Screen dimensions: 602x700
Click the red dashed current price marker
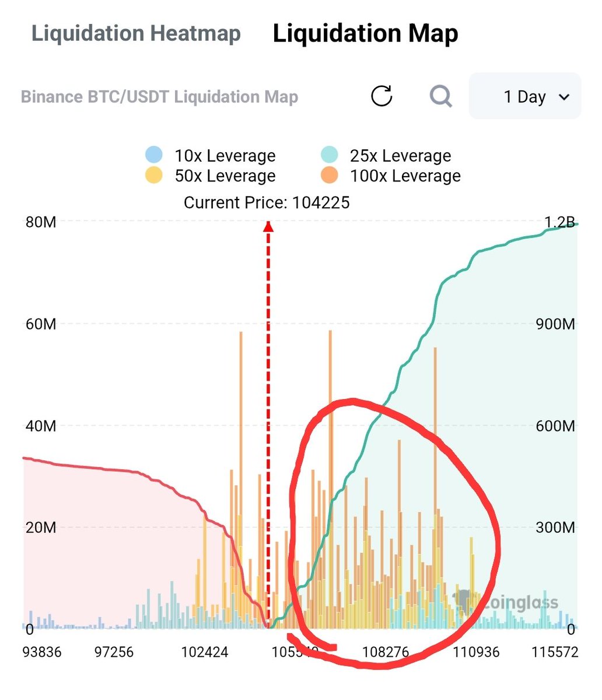point(268,425)
